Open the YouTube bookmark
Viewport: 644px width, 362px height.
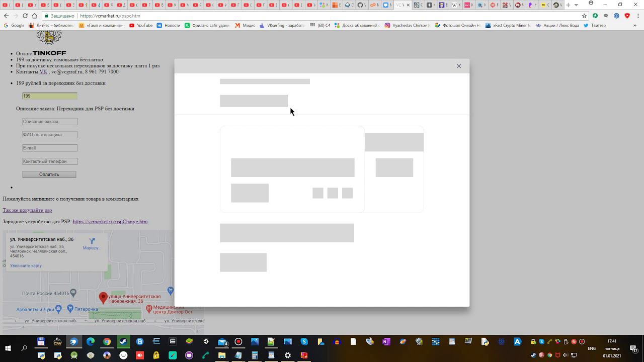coord(141,25)
